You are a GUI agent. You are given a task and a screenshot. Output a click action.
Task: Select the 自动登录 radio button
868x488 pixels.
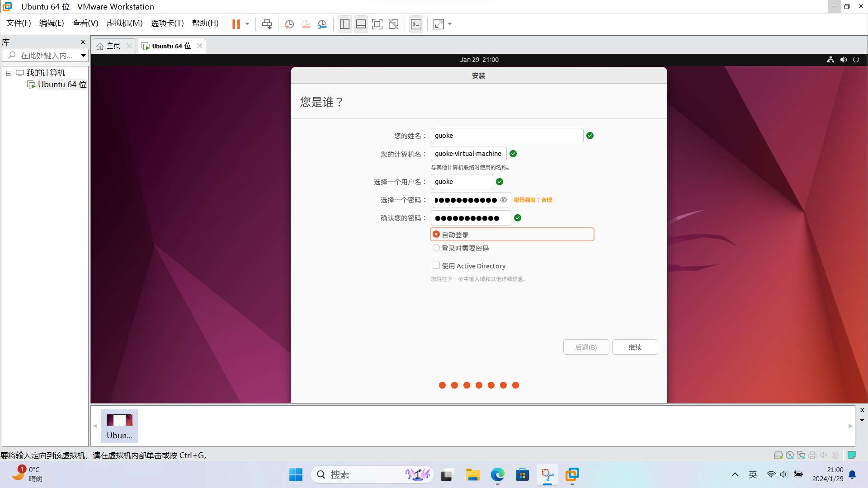(436, 235)
